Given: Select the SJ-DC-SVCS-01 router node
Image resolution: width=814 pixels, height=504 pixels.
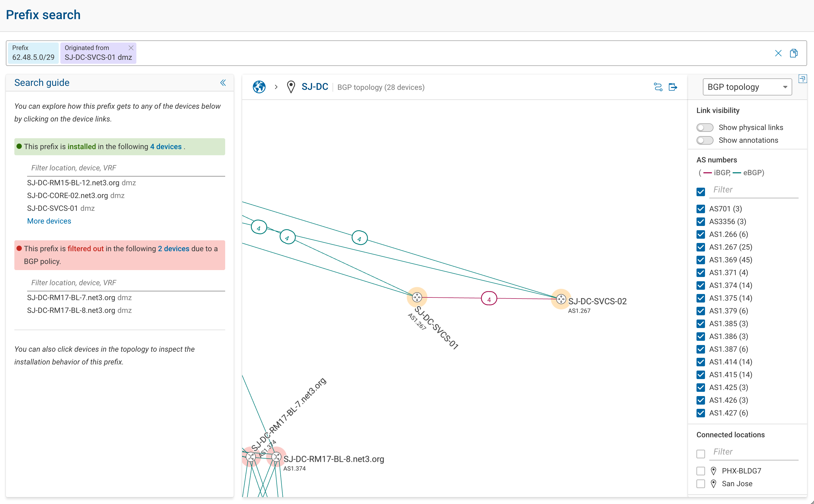Looking at the screenshot, I should (417, 297).
